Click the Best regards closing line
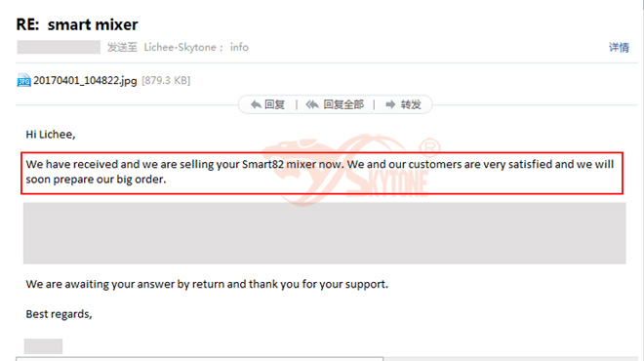Viewport: 644px width, 361px height. point(59,314)
